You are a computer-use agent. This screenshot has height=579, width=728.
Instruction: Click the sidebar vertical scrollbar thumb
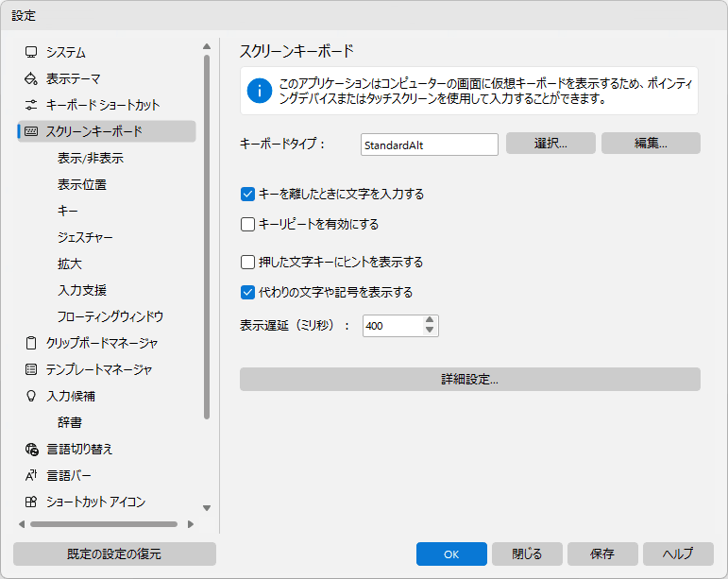click(x=207, y=237)
